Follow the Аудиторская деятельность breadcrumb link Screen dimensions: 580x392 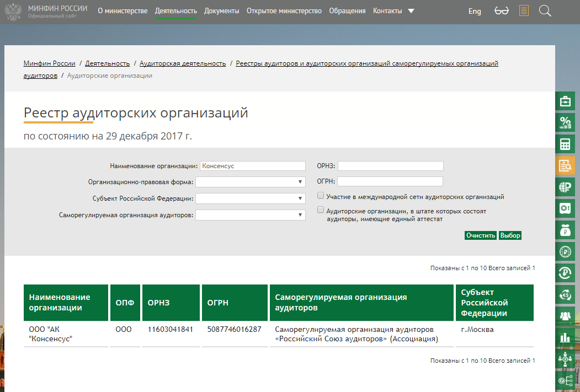pyautogui.click(x=183, y=63)
